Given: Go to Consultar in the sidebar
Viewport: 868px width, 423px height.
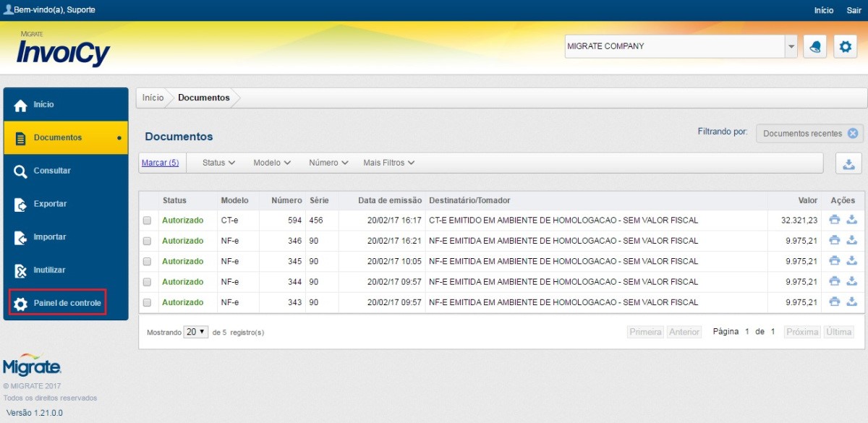Looking at the screenshot, I should tap(52, 171).
